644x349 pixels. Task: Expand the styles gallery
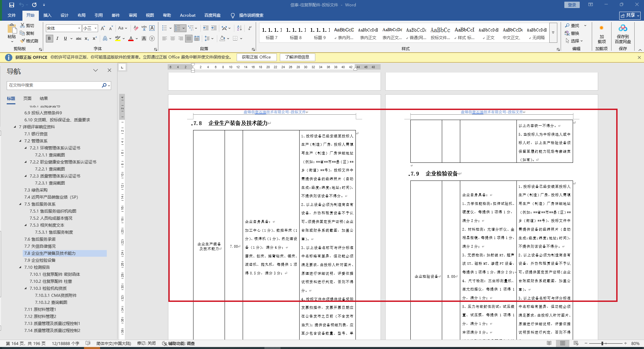[x=553, y=33]
